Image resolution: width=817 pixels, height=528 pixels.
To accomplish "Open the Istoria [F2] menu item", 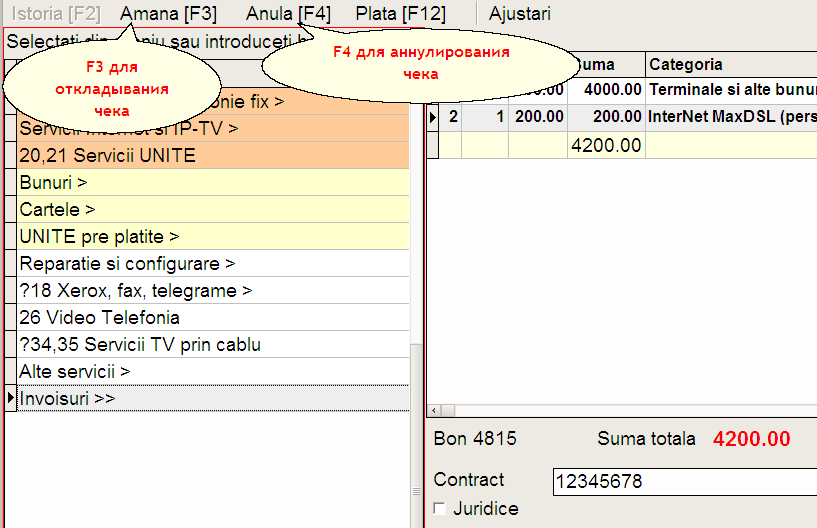I will point(56,14).
